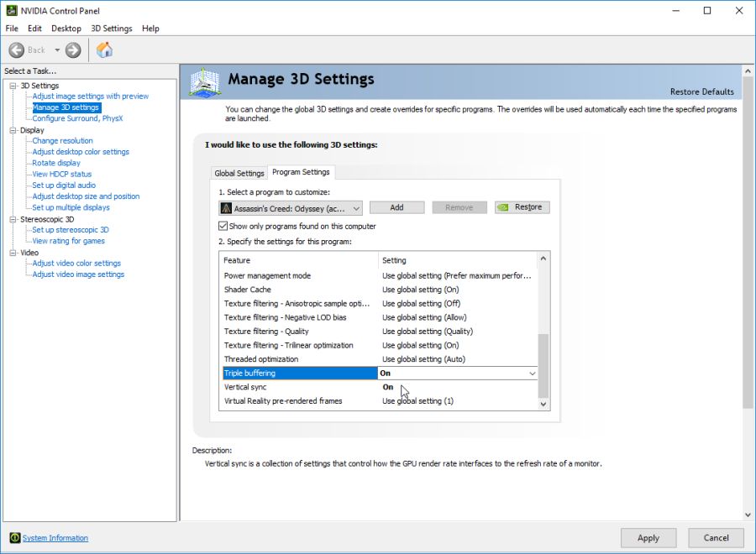The width and height of the screenshot is (756, 554).
Task: Click the Back arrow icon
Action: coord(17,50)
